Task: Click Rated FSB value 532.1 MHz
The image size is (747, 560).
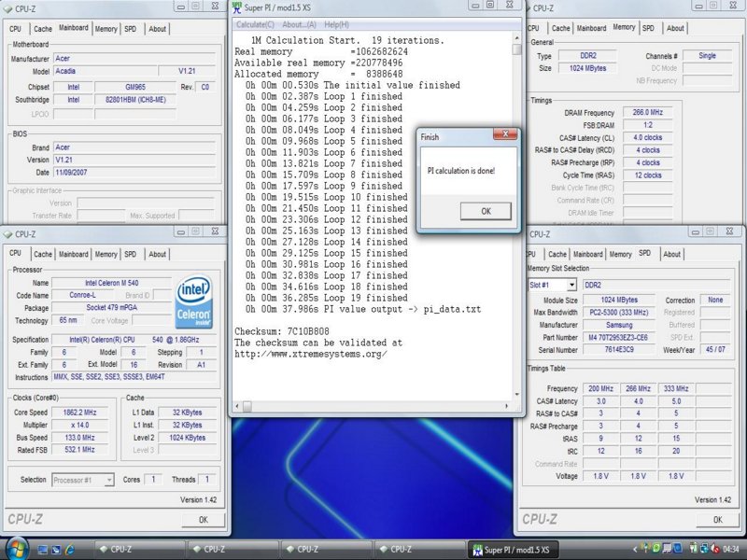Action: [x=79, y=450]
